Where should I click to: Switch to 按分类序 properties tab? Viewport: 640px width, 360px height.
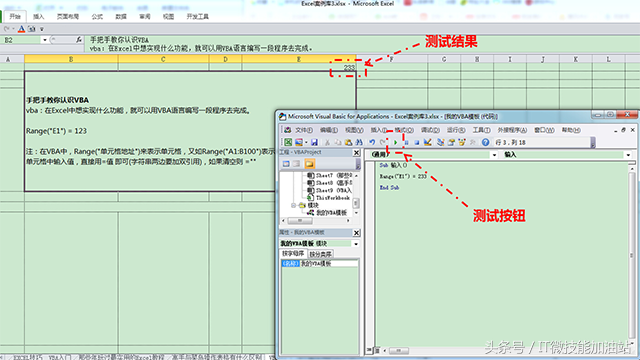(x=320, y=254)
